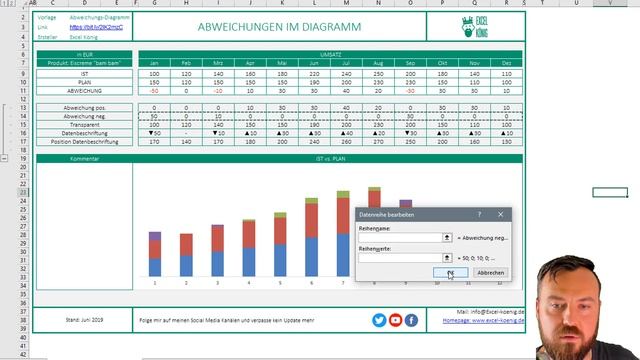640x360 pixels.
Task: Click the Facebook icon
Action: pyautogui.click(x=411, y=320)
